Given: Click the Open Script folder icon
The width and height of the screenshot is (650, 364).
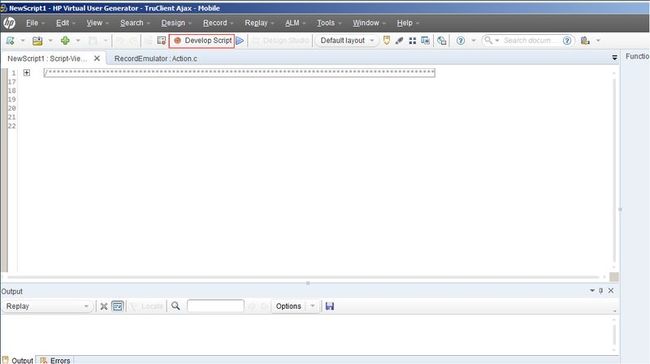Looking at the screenshot, I should pyautogui.click(x=38, y=41).
